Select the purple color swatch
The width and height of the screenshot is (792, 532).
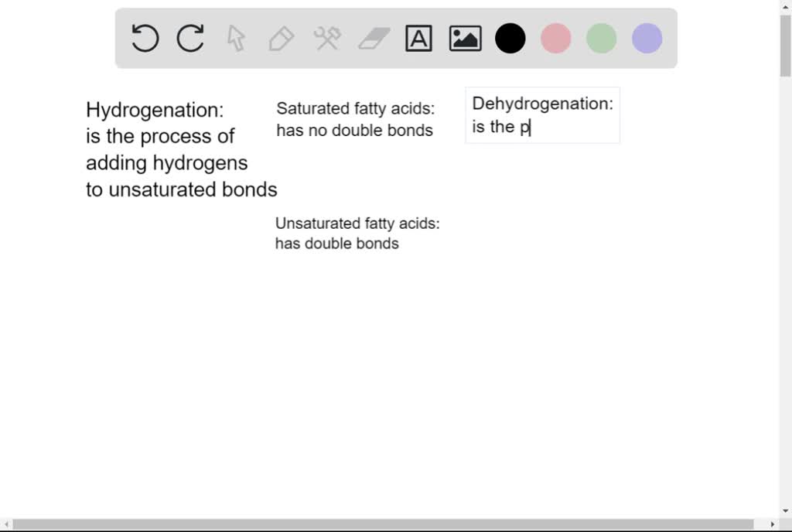[x=647, y=38]
